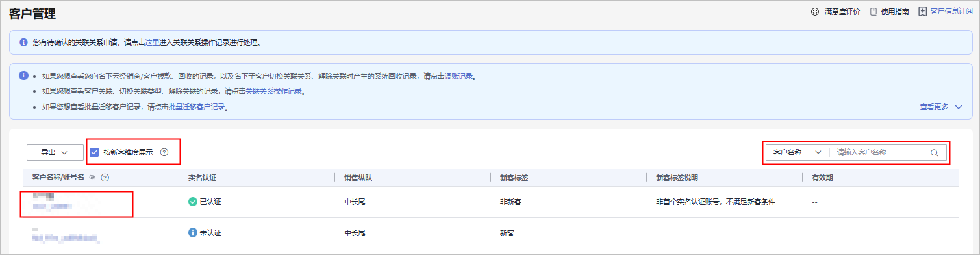This screenshot has height=255, width=980.
Task: Uncheck 按新客维度展示 checkbox
Action: coord(94,152)
